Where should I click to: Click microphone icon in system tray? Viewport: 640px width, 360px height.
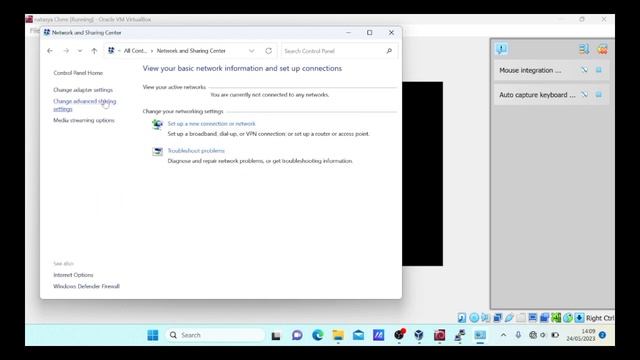coord(518,335)
